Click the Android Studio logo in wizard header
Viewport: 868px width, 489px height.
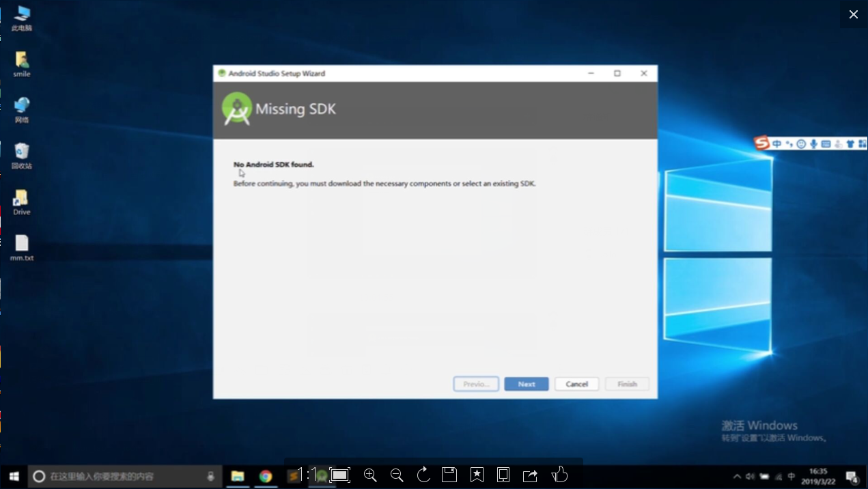237,109
